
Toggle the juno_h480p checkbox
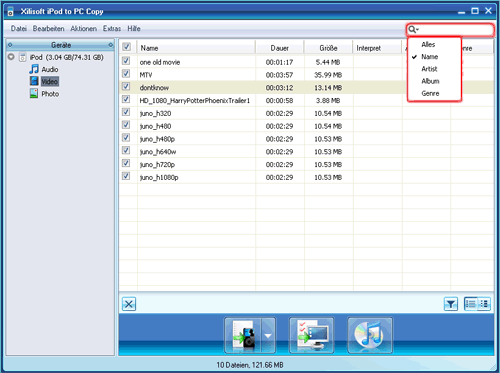pyautogui.click(x=126, y=137)
